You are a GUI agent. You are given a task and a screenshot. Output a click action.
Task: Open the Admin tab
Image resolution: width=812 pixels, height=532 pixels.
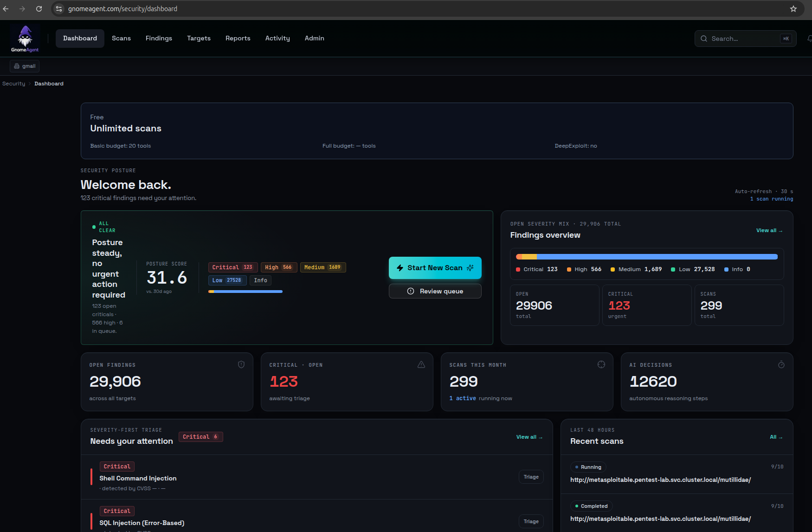pos(314,39)
